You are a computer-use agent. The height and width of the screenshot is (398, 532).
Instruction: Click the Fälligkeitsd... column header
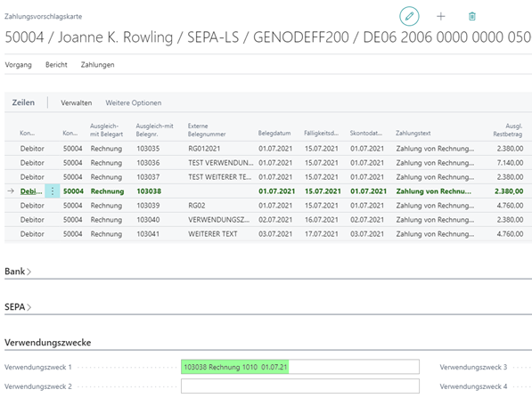click(321, 134)
